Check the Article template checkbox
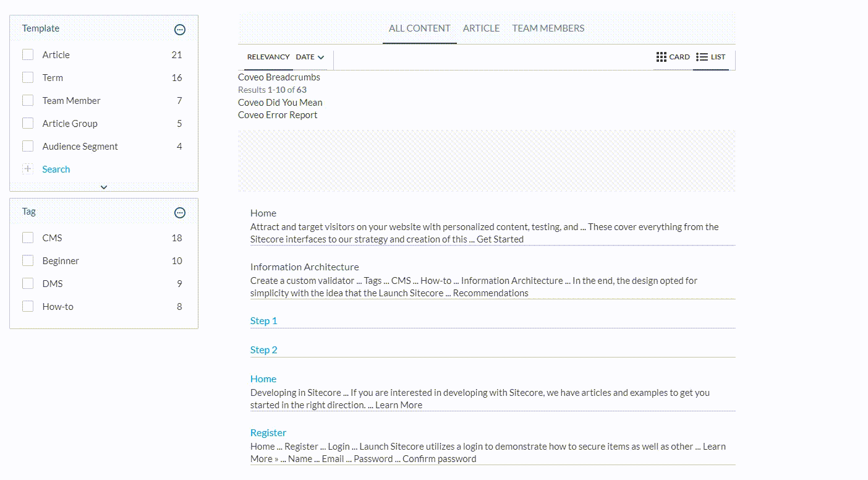Screen dimensions: 868x480 click(28, 55)
